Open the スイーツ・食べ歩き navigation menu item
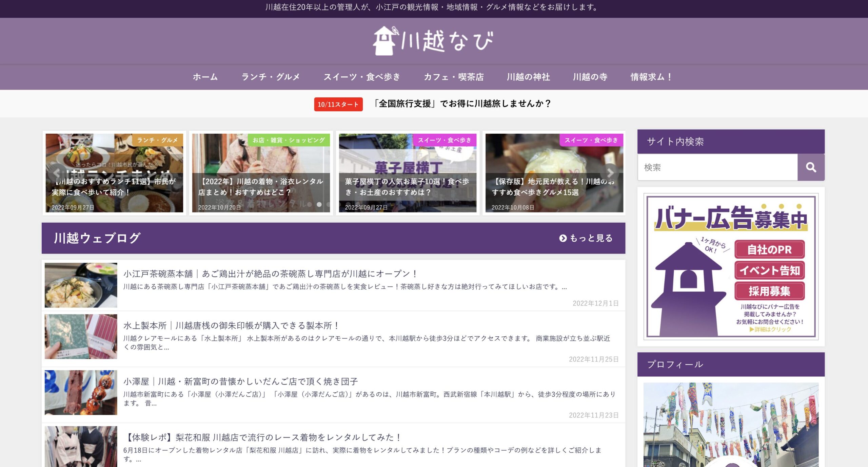This screenshot has height=467, width=868. pyautogui.click(x=362, y=77)
